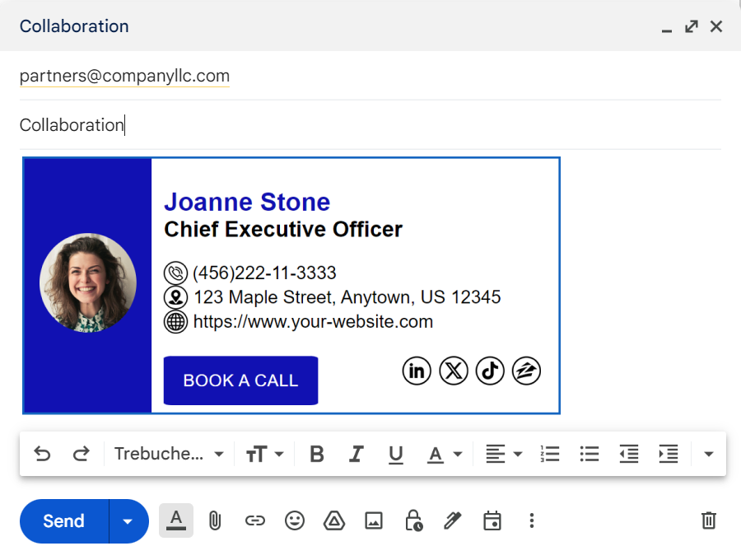Viewport: 741px width, 560px height.
Task: Open the Zillow icon in signature
Action: [526, 371]
